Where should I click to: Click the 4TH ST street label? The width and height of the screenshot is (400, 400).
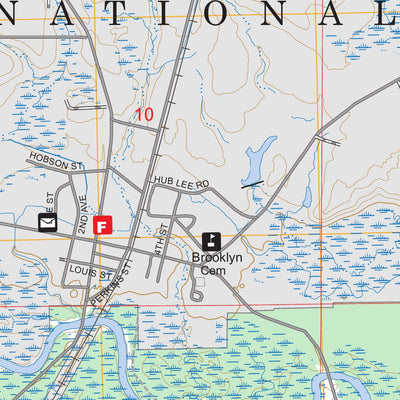(x=162, y=240)
